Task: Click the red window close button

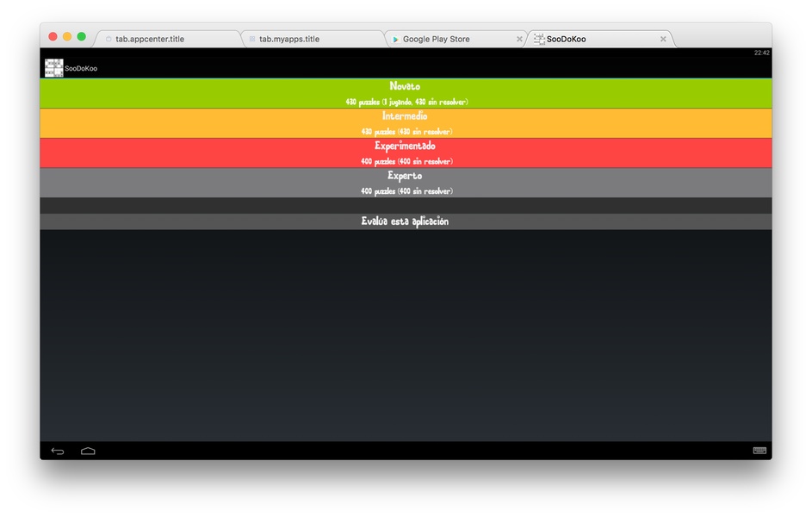Action: click(x=53, y=37)
